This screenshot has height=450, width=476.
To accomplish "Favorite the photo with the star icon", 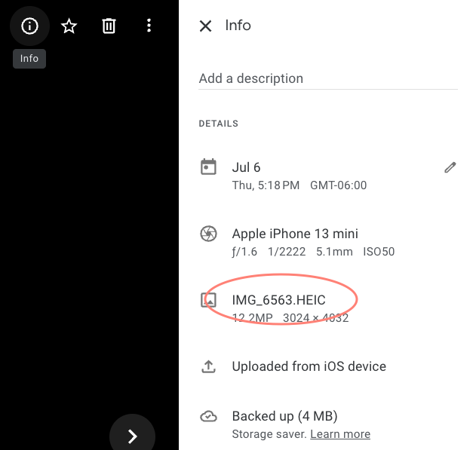I will tap(69, 26).
